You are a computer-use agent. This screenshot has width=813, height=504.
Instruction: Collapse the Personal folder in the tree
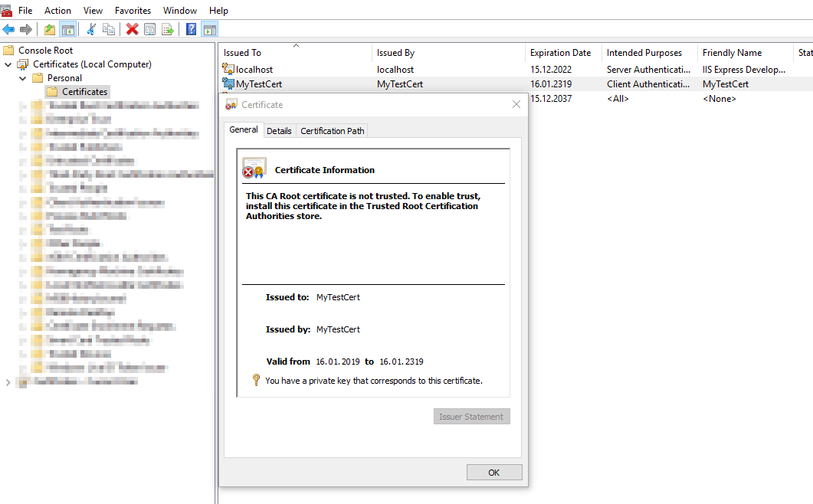tap(22, 77)
